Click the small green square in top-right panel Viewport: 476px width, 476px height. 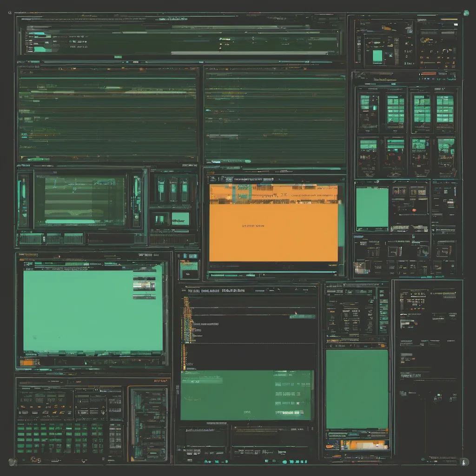coord(377,56)
